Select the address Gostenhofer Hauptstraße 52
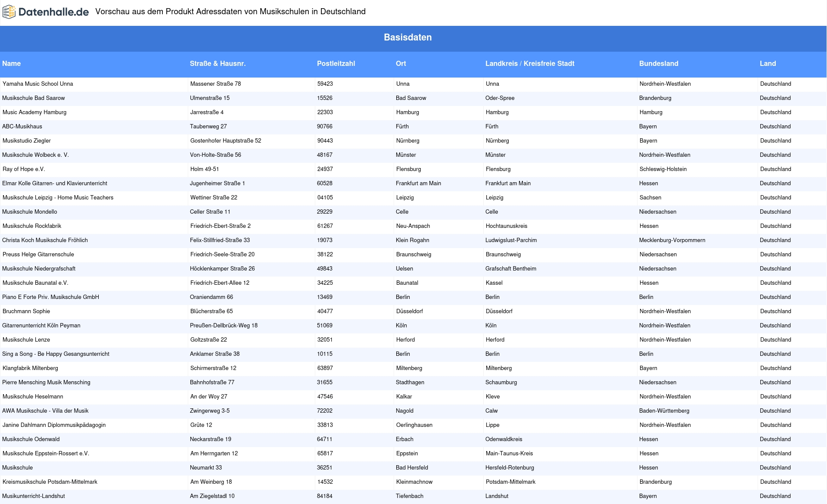The width and height of the screenshot is (827, 504). click(226, 141)
